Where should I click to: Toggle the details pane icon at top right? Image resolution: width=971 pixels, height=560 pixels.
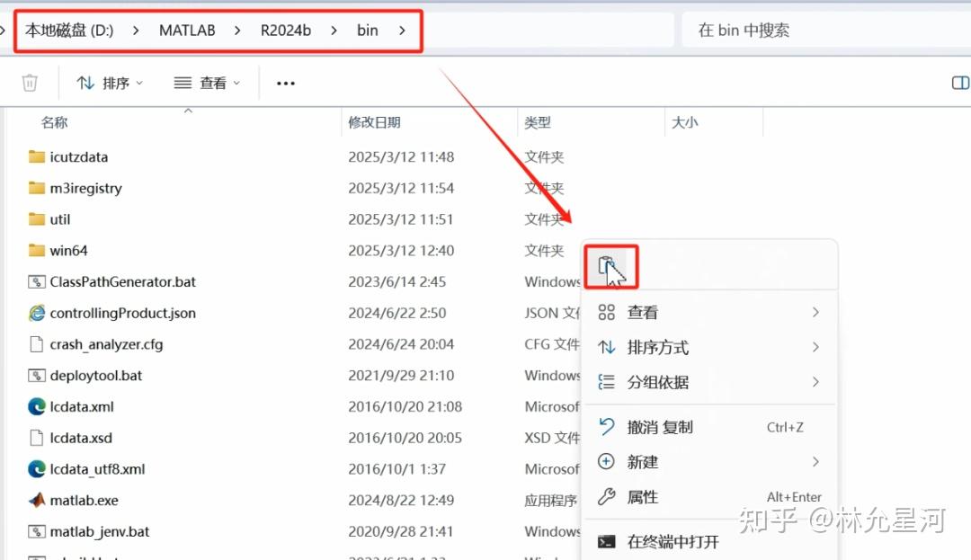959,82
